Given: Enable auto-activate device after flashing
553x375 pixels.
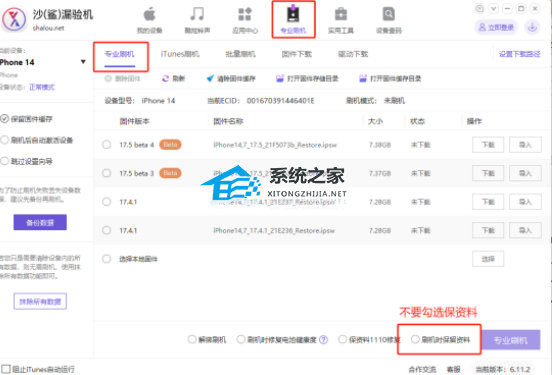Looking at the screenshot, I should tap(5, 140).
